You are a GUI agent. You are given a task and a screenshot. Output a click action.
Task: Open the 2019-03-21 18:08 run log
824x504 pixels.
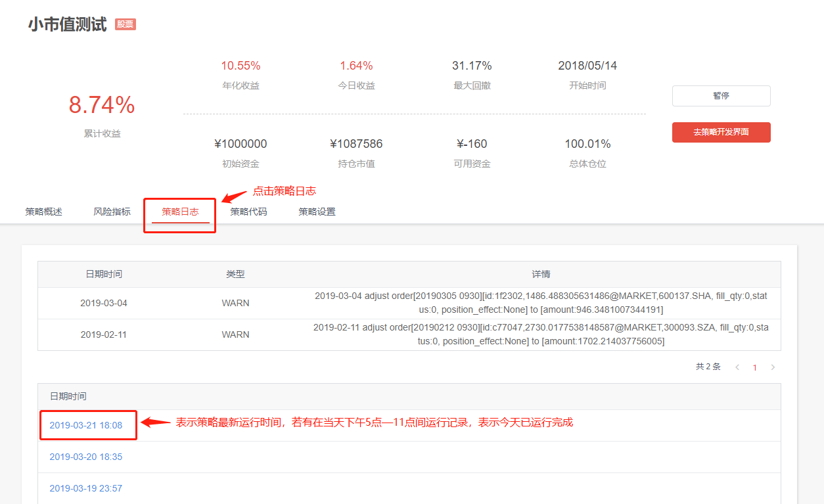pyautogui.click(x=86, y=425)
